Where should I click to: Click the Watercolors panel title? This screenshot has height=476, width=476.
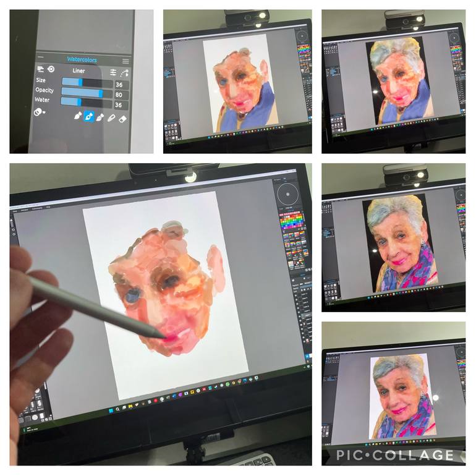82,59
